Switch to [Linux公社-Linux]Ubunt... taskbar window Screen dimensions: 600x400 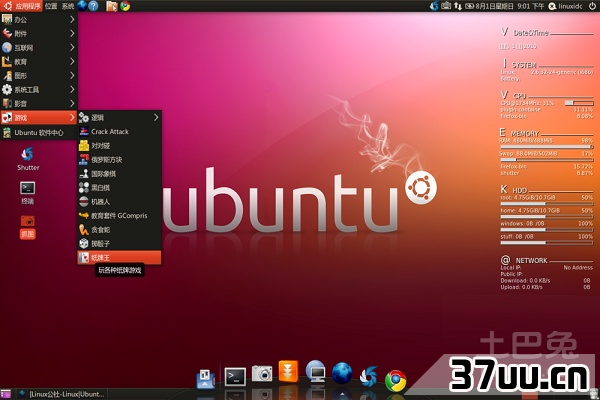click(x=61, y=394)
